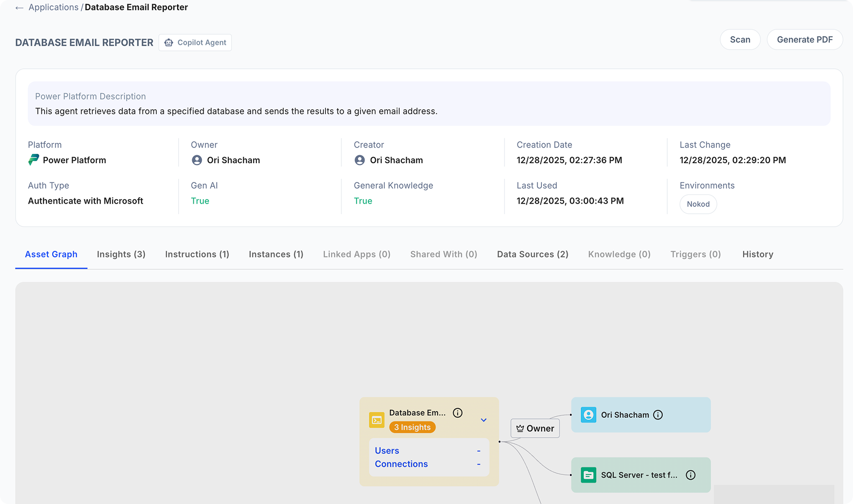Open the Data Sources (2) tab
This screenshot has width=853, height=504.
pos(533,254)
